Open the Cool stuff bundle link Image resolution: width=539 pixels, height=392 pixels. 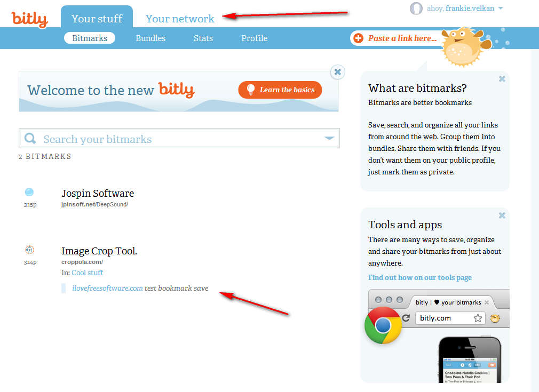[x=88, y=273]
